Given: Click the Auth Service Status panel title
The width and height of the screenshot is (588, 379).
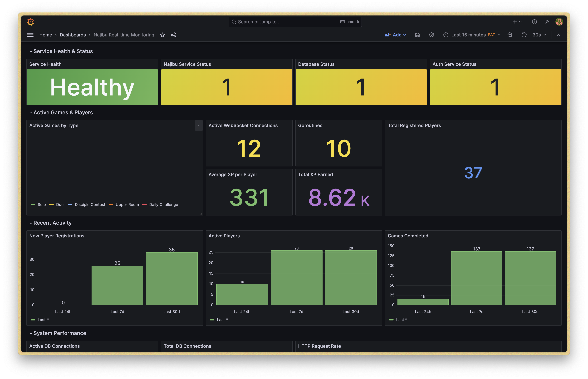Looking at the screenshot, I should pos(455,64).
